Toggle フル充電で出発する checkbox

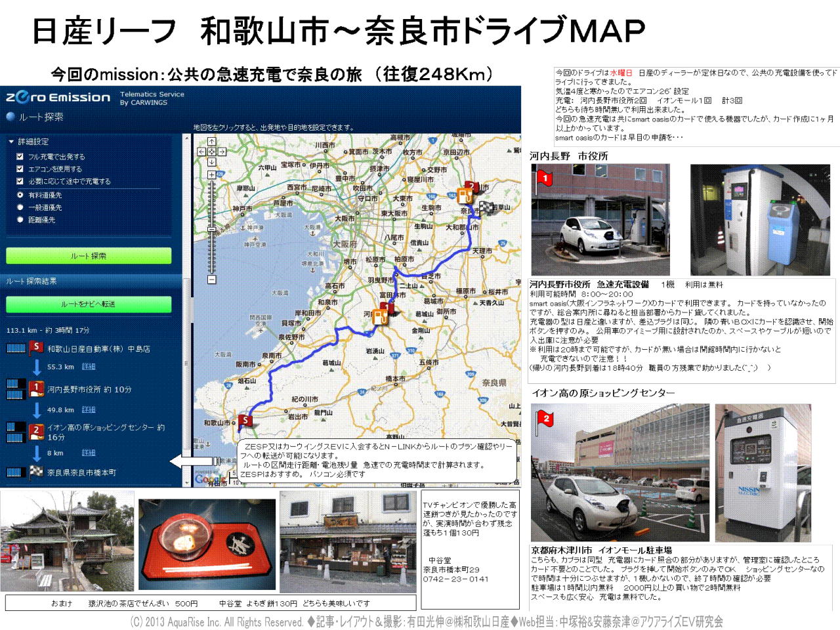20,157
